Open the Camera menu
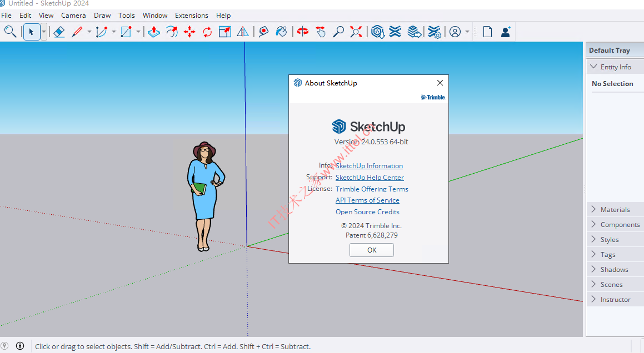 click(73, 15)
